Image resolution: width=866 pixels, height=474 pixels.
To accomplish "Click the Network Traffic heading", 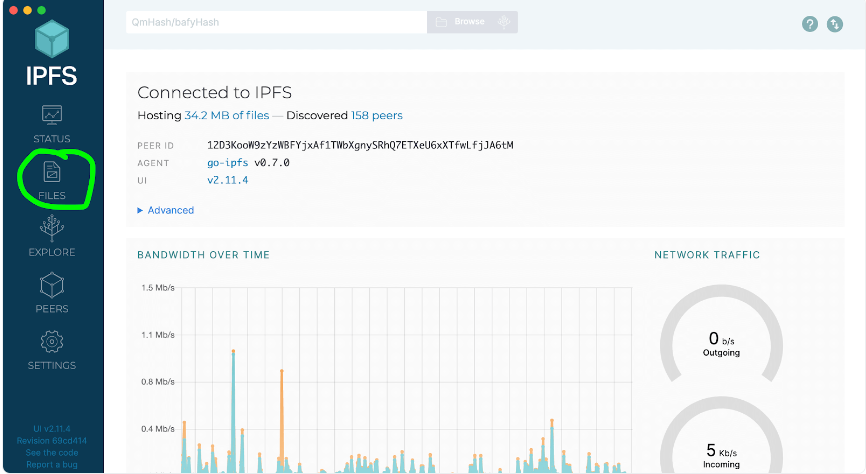I will tap(707, 255).
